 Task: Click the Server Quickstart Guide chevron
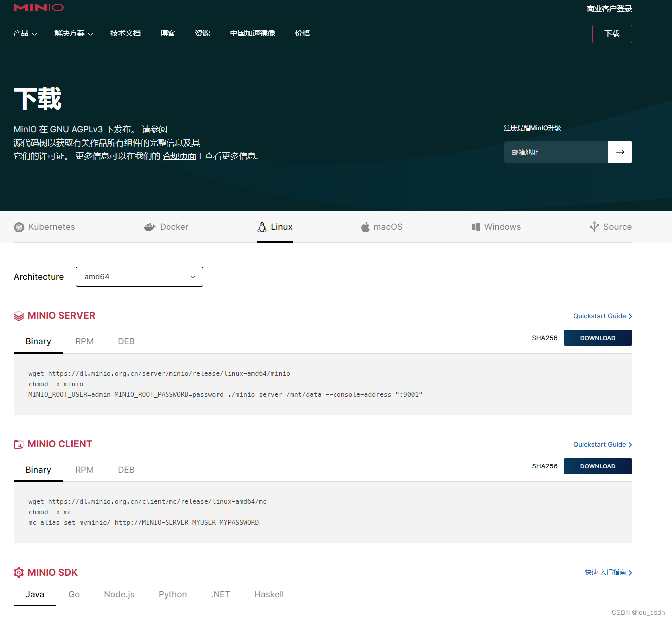pyautogui.click(x=630, y=316)
